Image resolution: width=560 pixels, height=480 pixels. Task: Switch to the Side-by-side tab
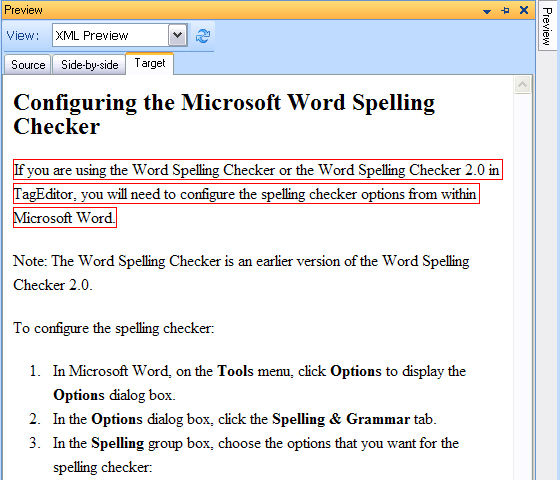pyautogui.click(x=89, y=65)
